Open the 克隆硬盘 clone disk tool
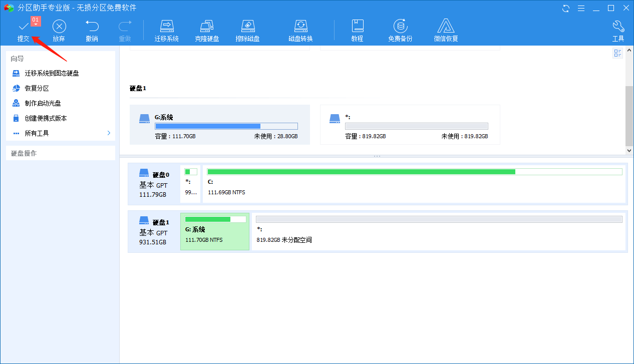This screenshot has height=364, width=634. coord(207,30)
